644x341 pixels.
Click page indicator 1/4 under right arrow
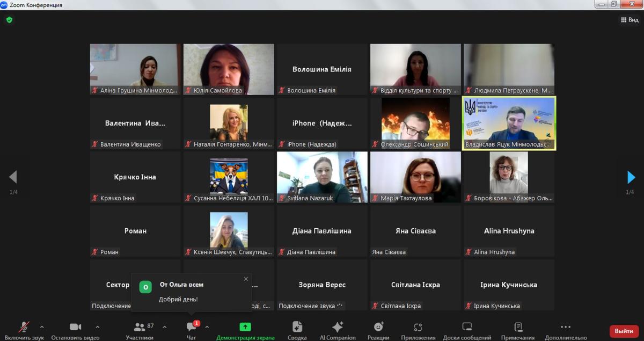click(x=630, y=192)
